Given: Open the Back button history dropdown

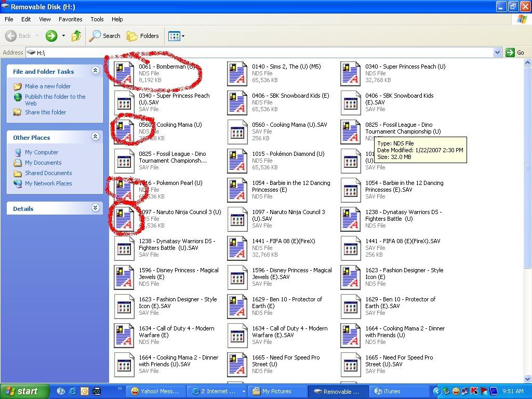Looking at the screenshot, I should click(x=37, y=36).
